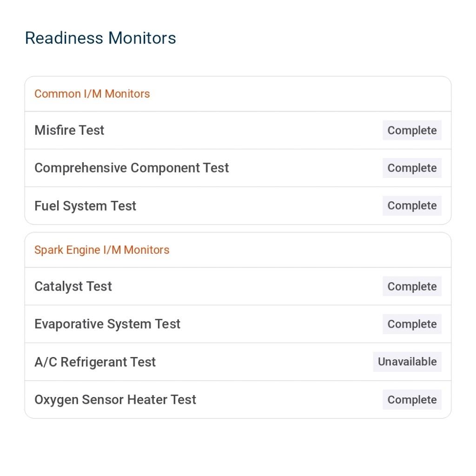Tap the Complete status beside Catalyst Test
This screenshot has height=476, width=476.
click(412, 287)
